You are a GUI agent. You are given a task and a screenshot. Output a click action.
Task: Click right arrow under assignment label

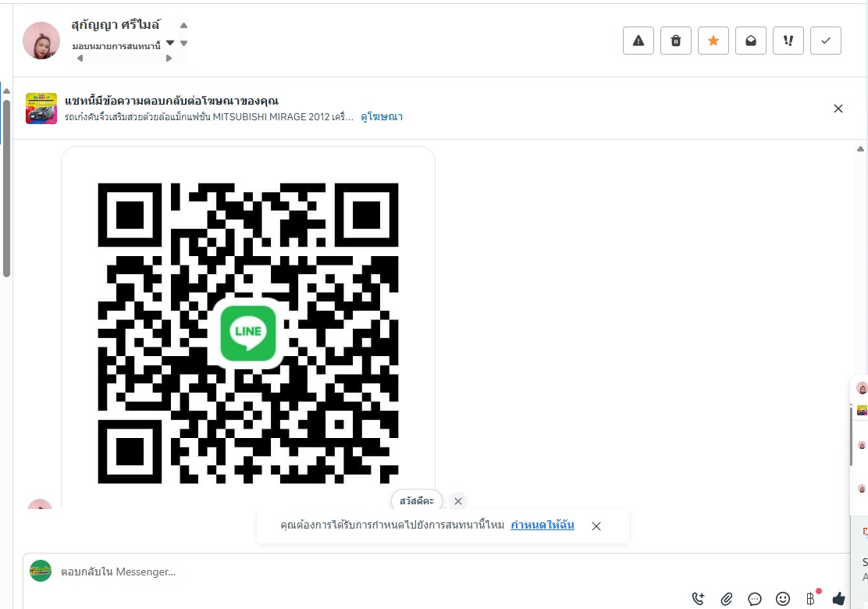(x=169, y=58)
